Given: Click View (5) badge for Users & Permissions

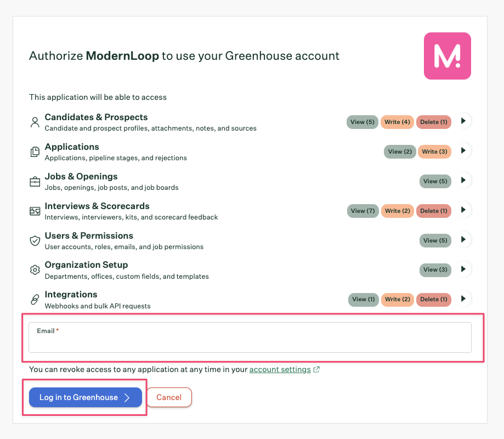Looking at the screenshot, I should tap(435, 240).
